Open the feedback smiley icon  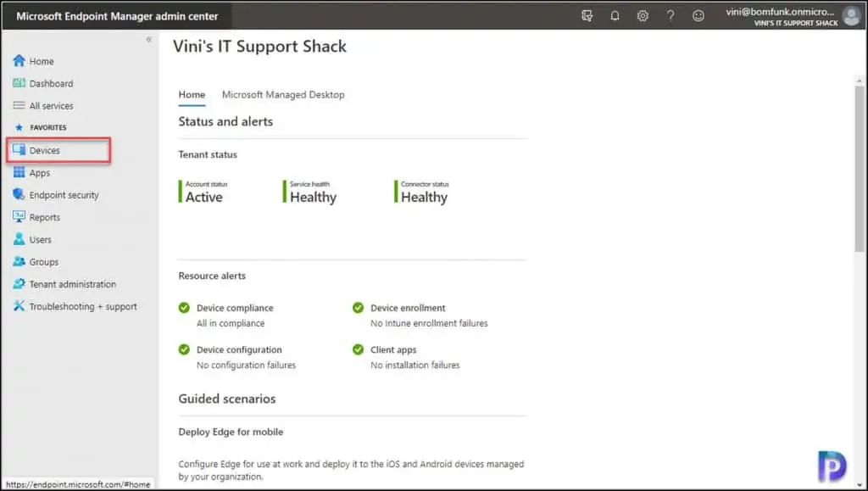point(698,16)
